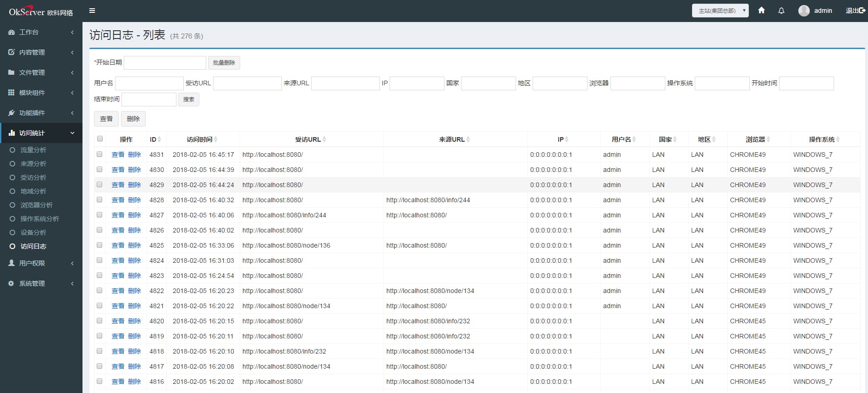Check the row with ID 4816
This screenshot has width=868, height=393.
[x=99, y=381]
